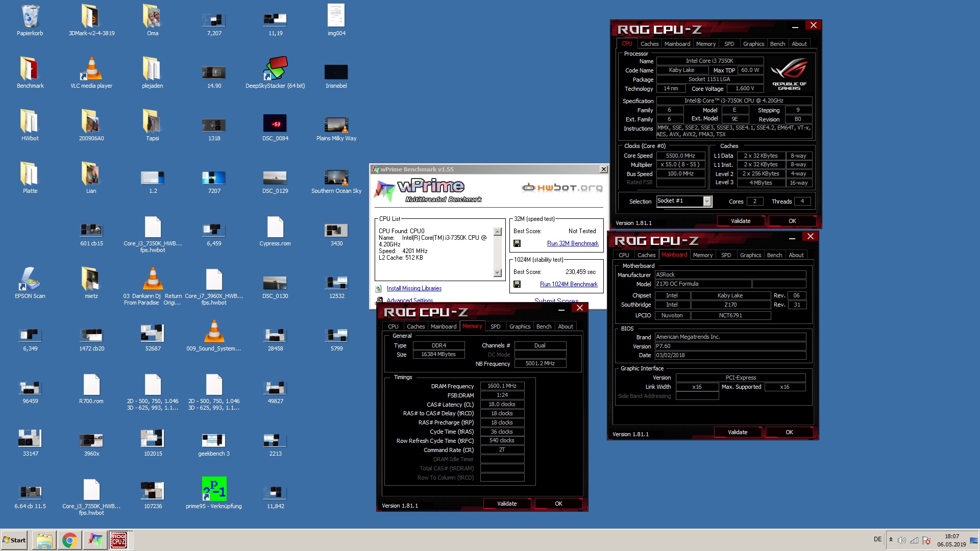
Task: Click the DE language indicator in taskbar
Action: pyautogui.click(x=877, y=539)
